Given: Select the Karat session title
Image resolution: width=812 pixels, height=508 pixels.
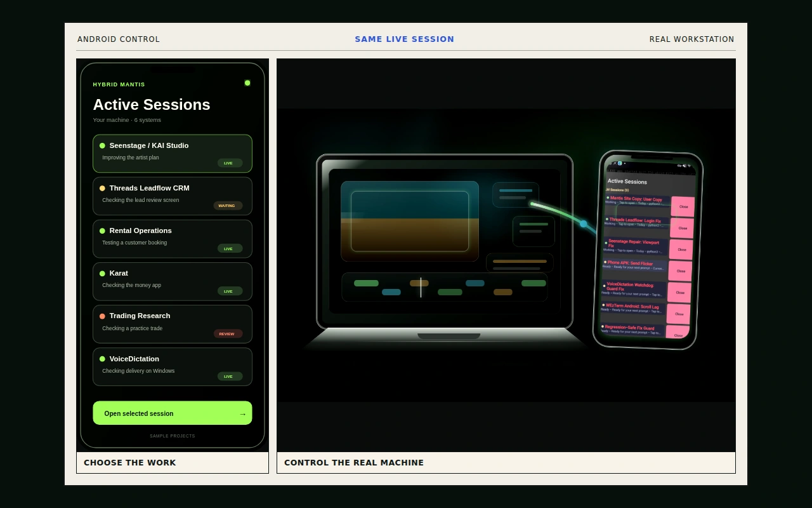Looking at the screenshot, I should (x=119, y=273).
